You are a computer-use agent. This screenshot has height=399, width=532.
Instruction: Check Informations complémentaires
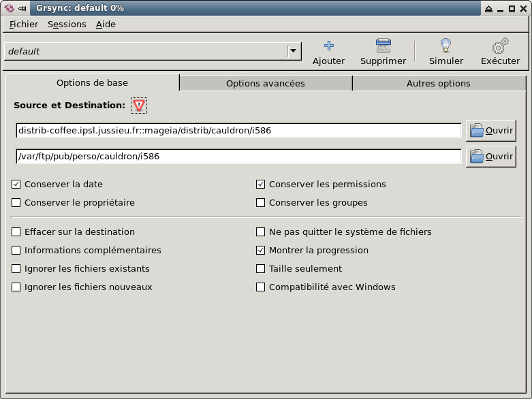(x=16, y=250)
